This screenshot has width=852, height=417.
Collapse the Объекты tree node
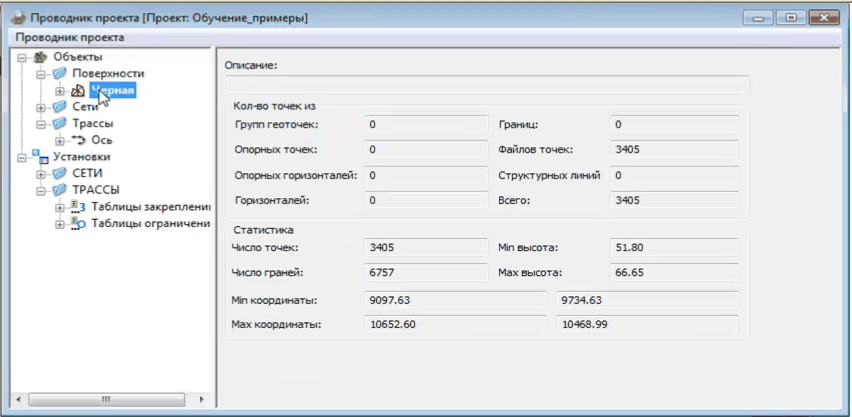[22, 58]
